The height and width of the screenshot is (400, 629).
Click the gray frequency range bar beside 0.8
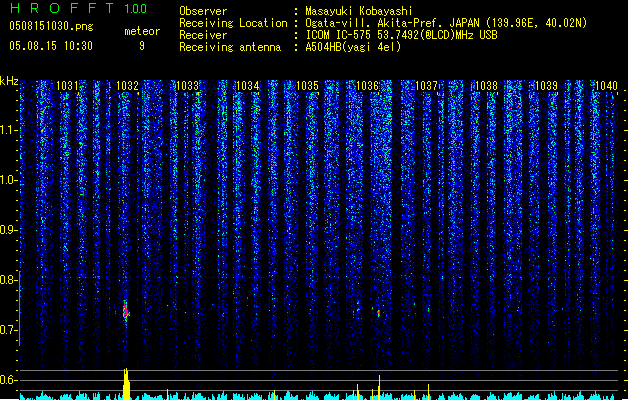tap(20, 308)
